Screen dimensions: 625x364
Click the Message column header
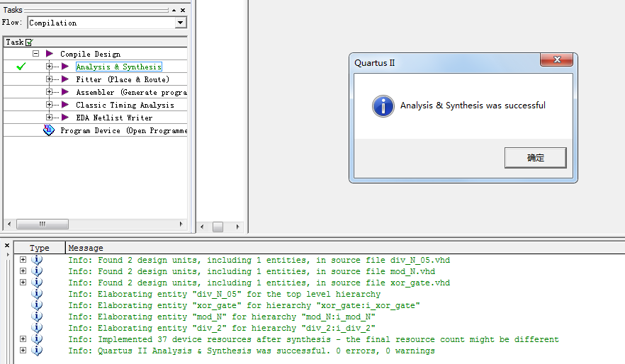click(345, 248)
